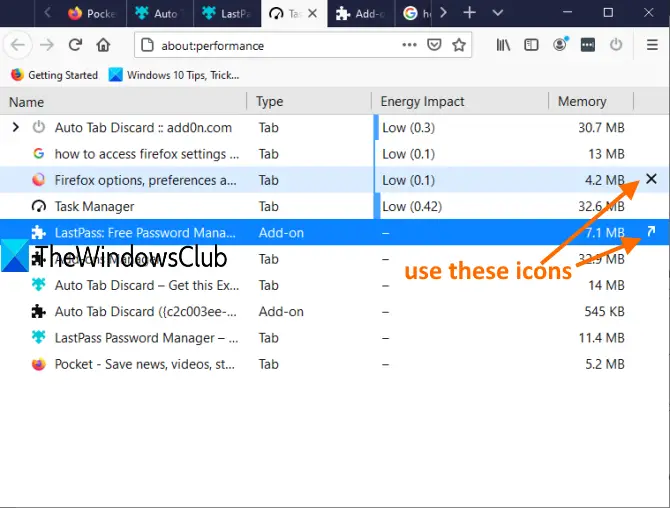The width and height of the screenshot is (670, 508).
Task: Open Firefox Account avatar icon
Action: pyautogui.click(x=560, y=44)
